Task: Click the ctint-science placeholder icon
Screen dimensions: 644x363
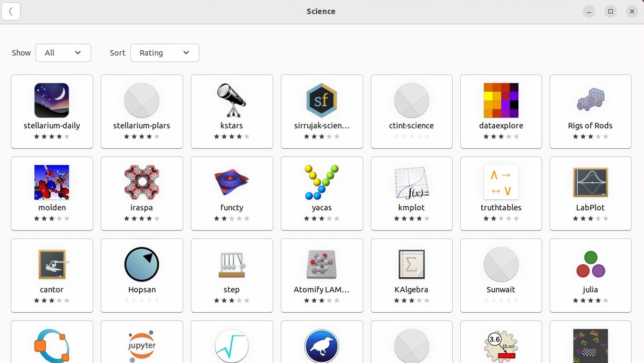Action: [412, 100]
